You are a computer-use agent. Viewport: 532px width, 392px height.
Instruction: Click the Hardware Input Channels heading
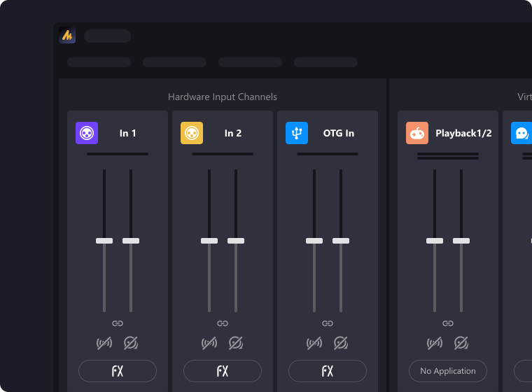point(223,97)
